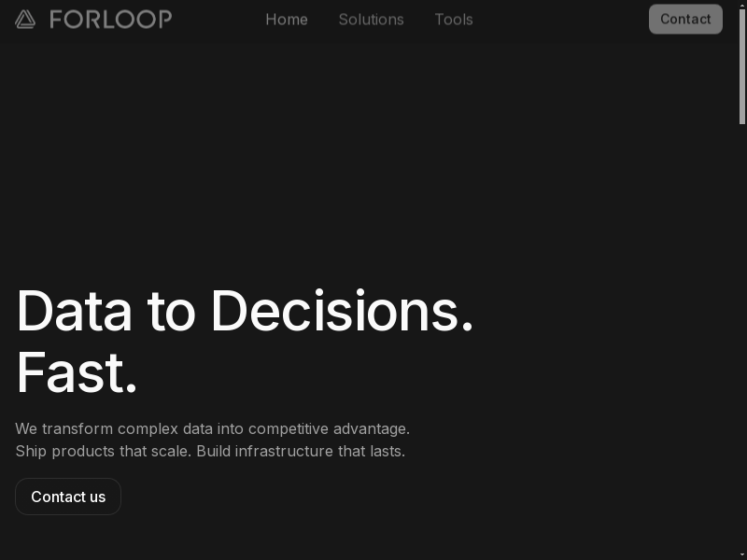Open the Tools navigation item

(x=454, y=19)
